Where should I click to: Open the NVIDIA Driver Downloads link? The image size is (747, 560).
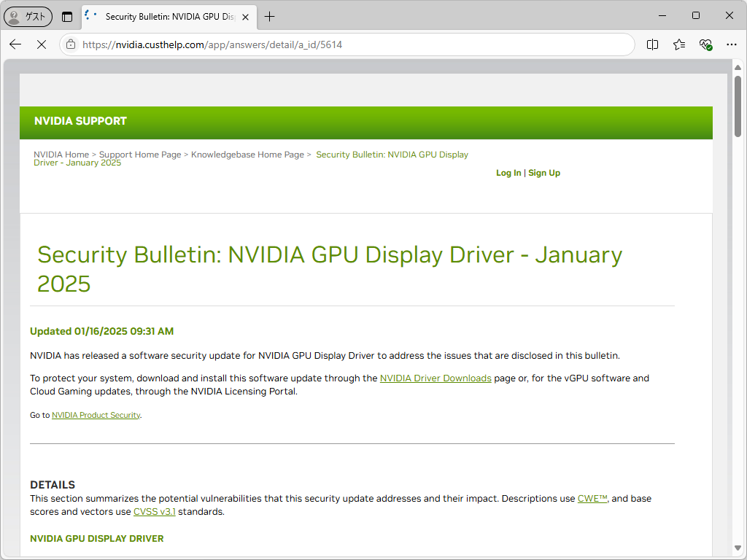[x=436, y=378]
